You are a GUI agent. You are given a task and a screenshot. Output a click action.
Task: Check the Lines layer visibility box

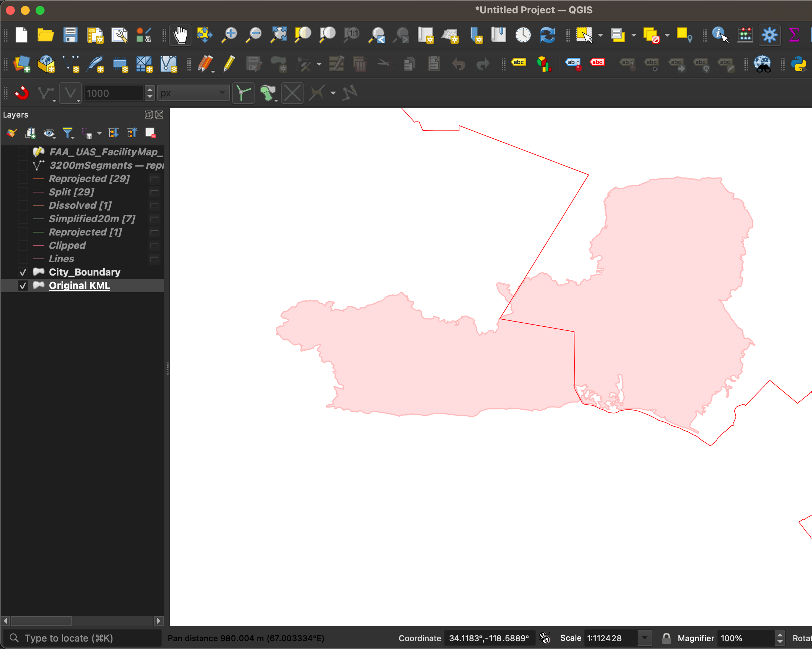[23, 259]
